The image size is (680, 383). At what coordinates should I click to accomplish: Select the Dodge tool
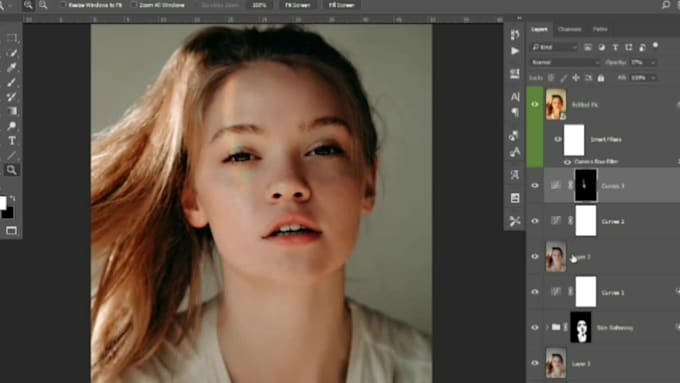[x=12, y=126]
